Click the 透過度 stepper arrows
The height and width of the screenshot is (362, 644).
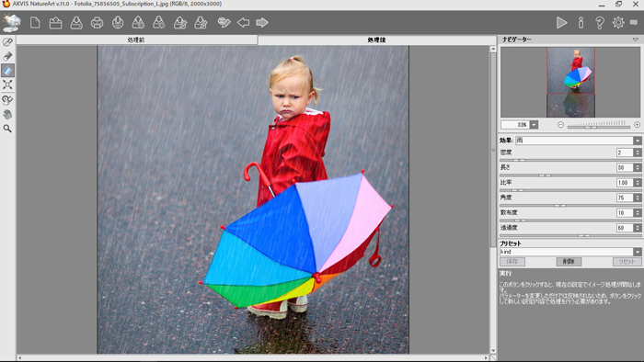coord(638,228)
